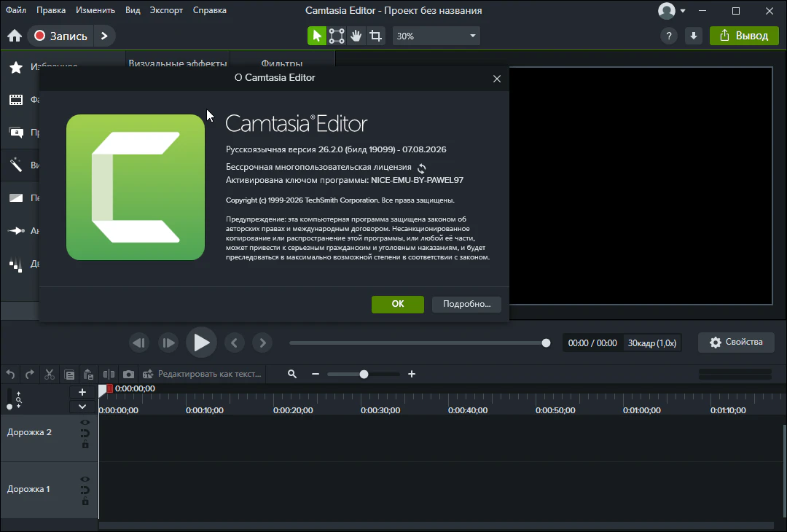787x532 pixels.
Task: Open the magic wand Visual effects icon
Action: (16, 165)
